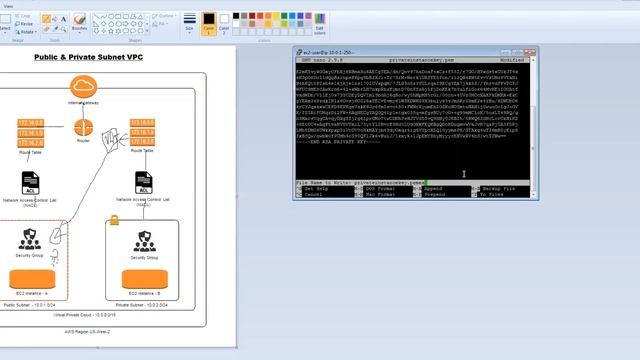Choose the Rectangle shape
Image resolution: width=640 pixels, height=360 pixels.
coord(118,16)
